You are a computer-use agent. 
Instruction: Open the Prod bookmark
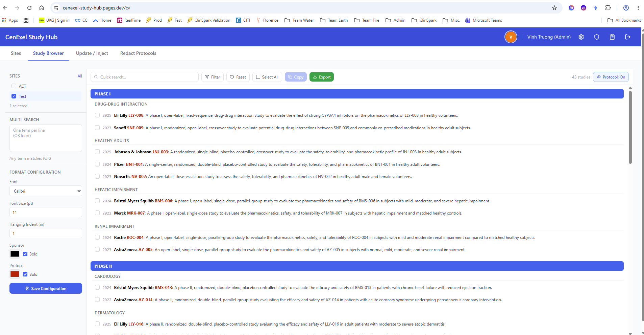click(154, 20)
